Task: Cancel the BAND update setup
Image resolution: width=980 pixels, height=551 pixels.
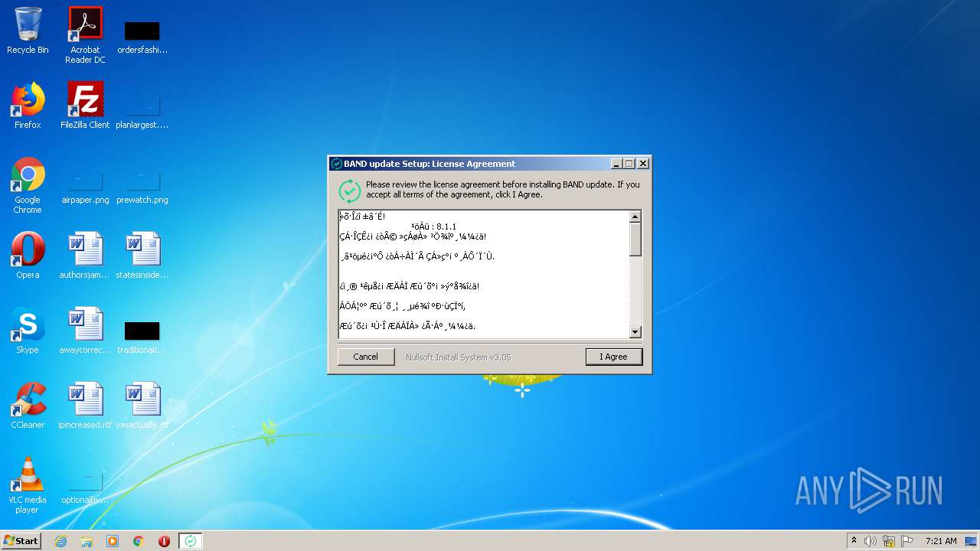Action: pos(365,357)
